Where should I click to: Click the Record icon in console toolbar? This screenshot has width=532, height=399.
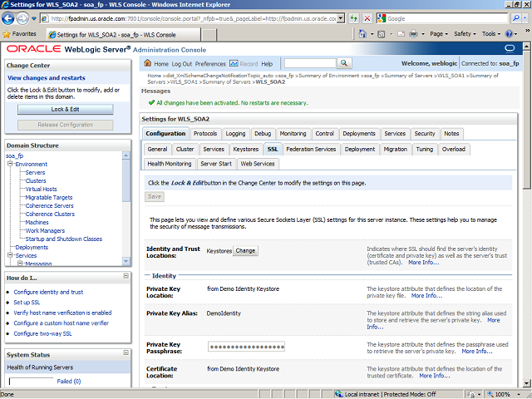(x=234, y=64)
